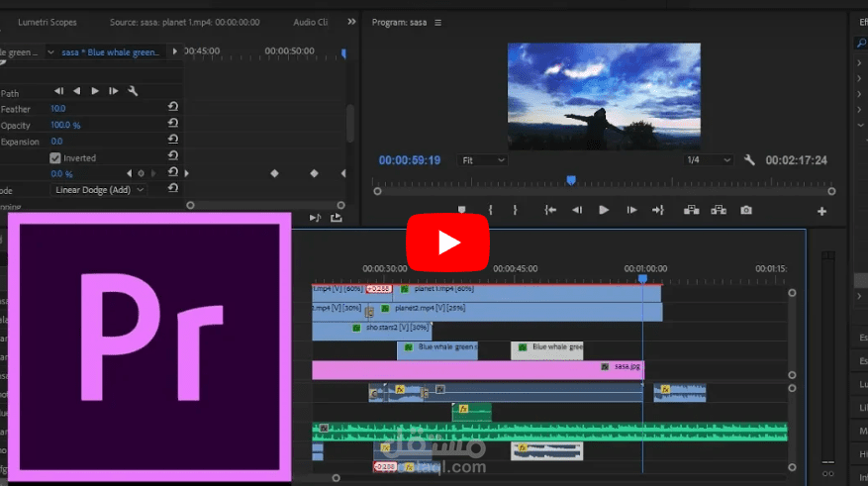Mark In point in Program monitor
The height and width of the screenshot is (486, 868).
[x=491, y=210]
